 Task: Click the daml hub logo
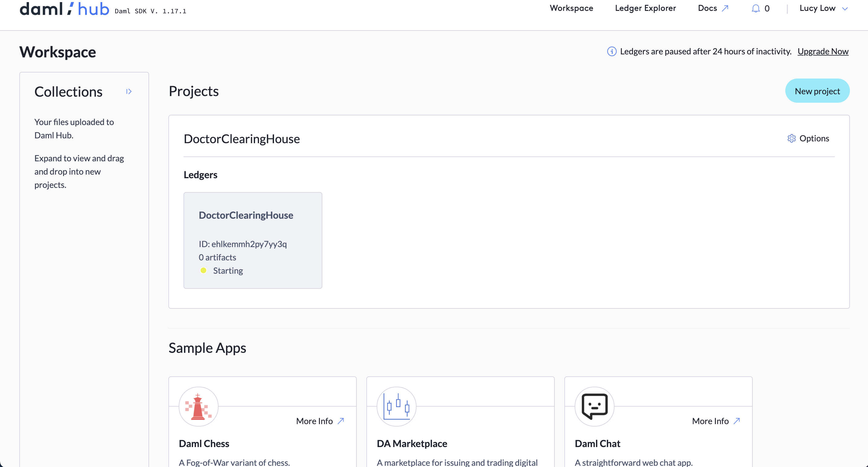point(64,9)
